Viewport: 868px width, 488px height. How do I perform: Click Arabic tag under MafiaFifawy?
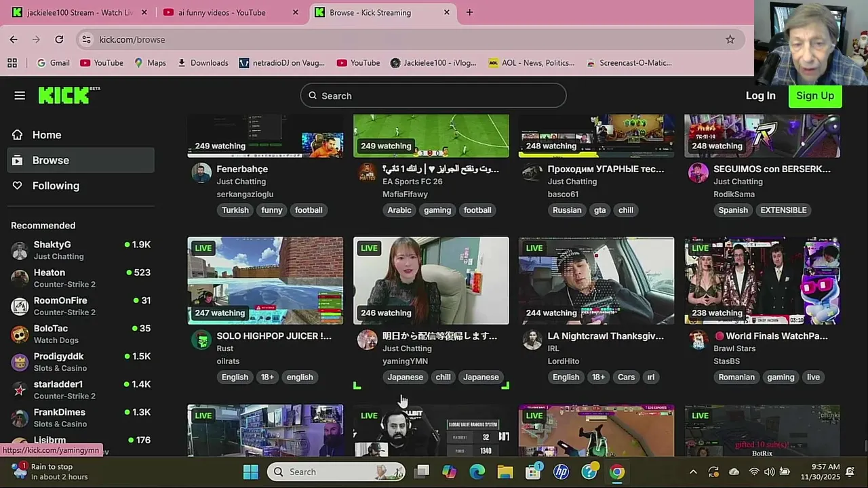pyautogui.click(x=399, y=210)
